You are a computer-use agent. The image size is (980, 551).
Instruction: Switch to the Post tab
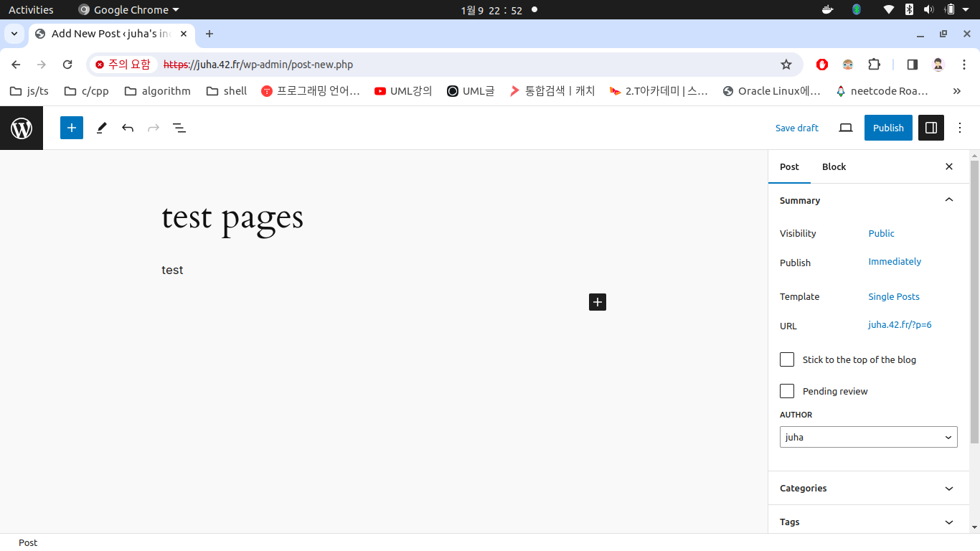pyautogui.click(x=789, y=166)
